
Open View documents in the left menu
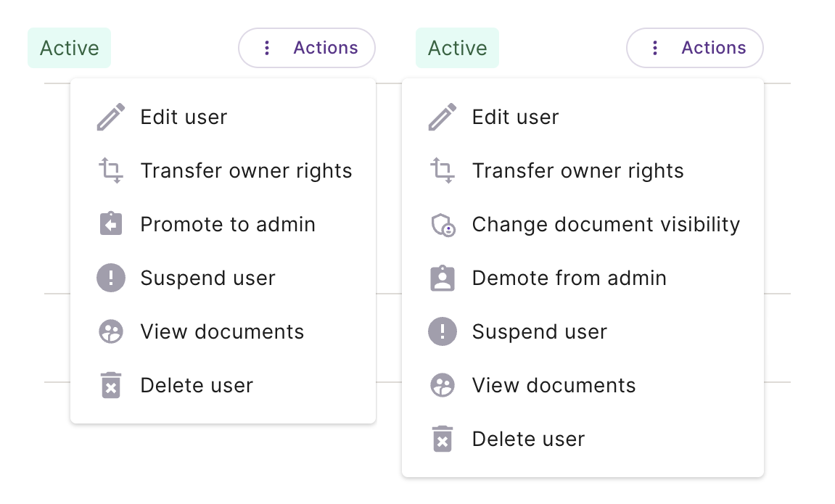223,331
